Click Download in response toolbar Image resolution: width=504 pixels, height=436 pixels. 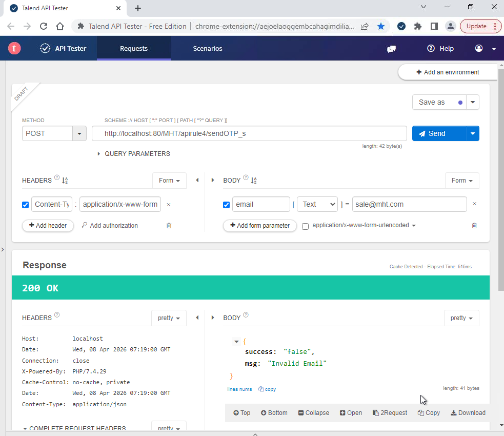468,413
